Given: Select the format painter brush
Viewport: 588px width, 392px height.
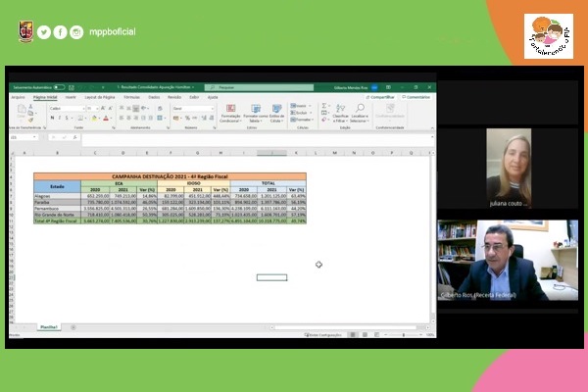Looking at the screenshot, I should click(30, 120).
